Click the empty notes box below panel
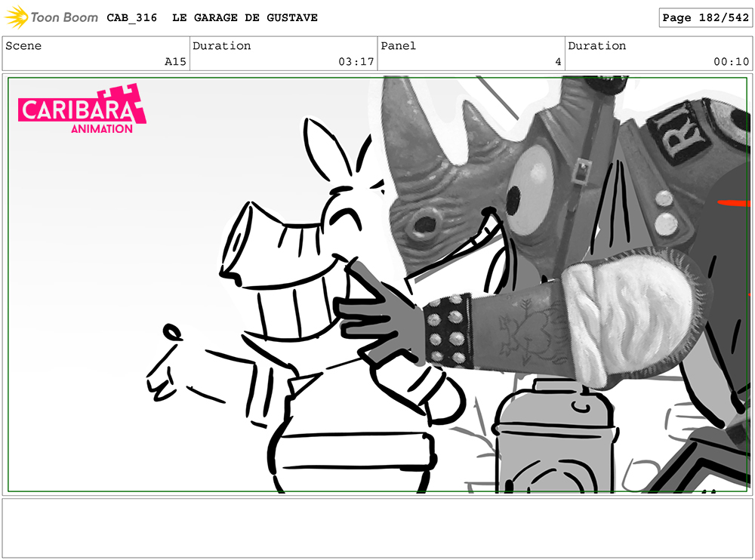 coord(377,528)
